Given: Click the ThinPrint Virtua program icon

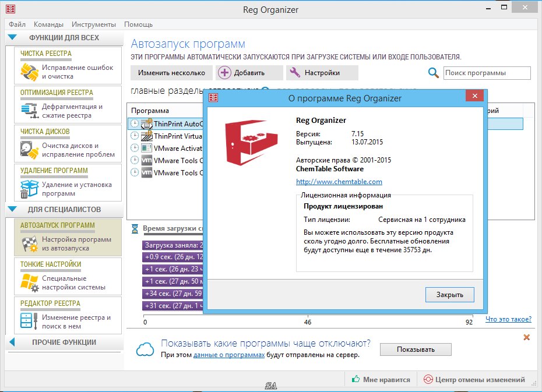Looking at the screenshot, I should click(146, 136).
